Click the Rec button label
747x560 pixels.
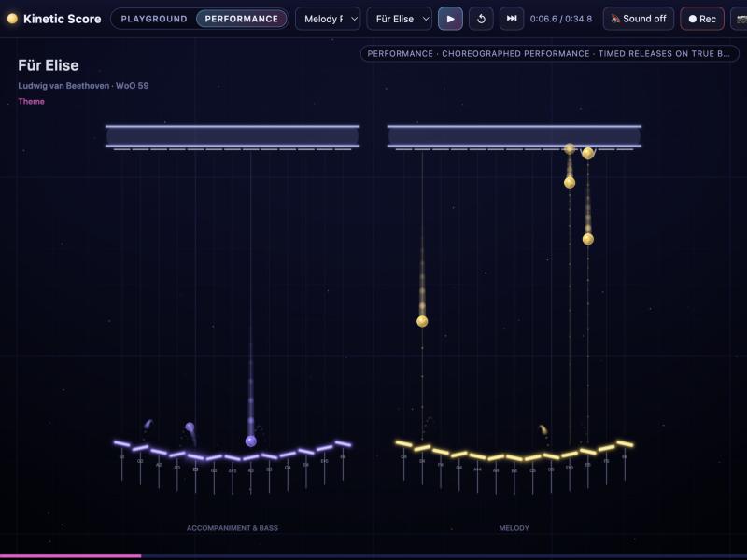pos(708,19)
